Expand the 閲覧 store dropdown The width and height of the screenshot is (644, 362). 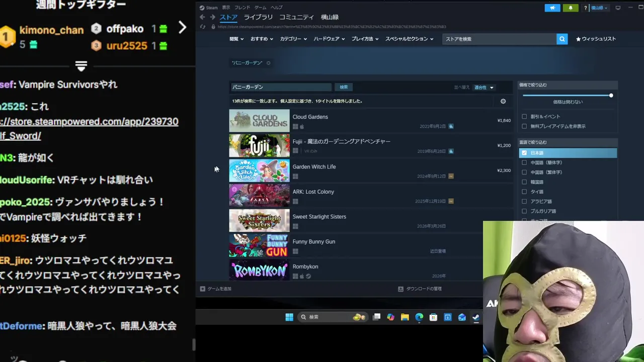click(236, 39)
